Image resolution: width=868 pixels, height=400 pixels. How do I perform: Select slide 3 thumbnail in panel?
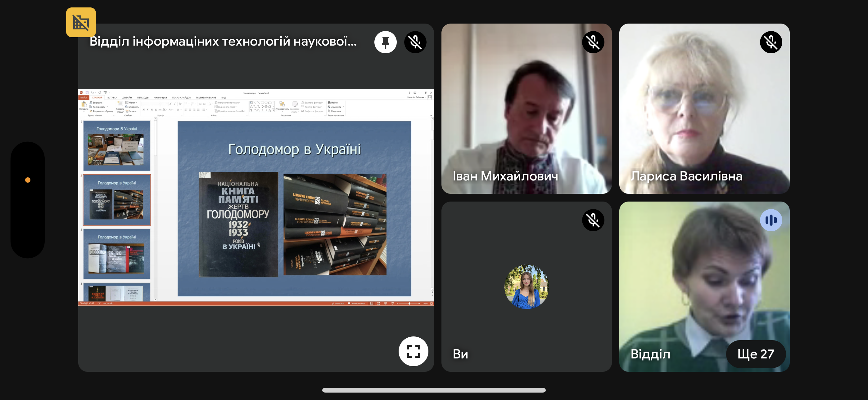(117, 254)
